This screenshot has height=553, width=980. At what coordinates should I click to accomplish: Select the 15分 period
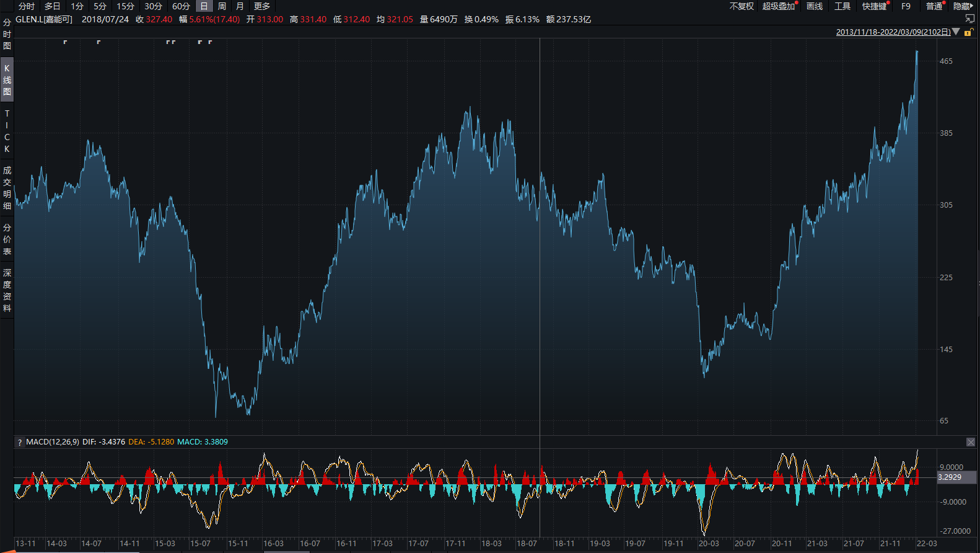point(125,6)
